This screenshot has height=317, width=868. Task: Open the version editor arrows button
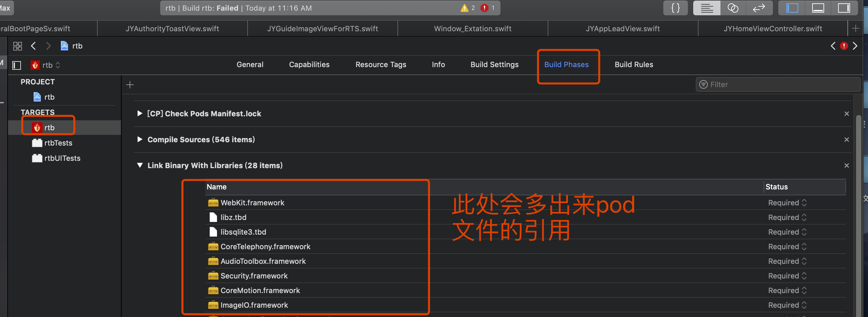tap(759, 8)
